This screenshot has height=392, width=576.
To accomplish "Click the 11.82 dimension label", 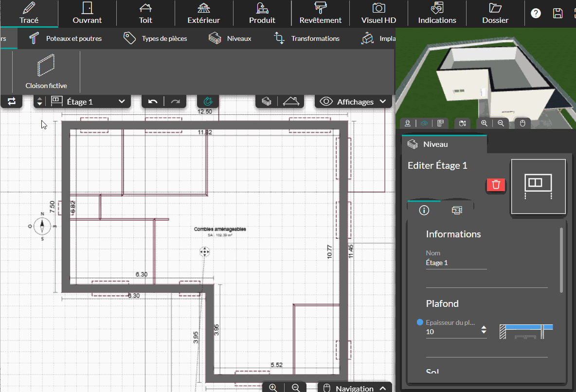I will (x=205, y=132).
